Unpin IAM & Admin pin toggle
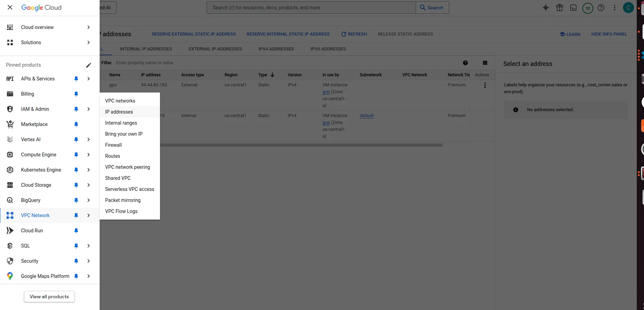 point(76,109)
